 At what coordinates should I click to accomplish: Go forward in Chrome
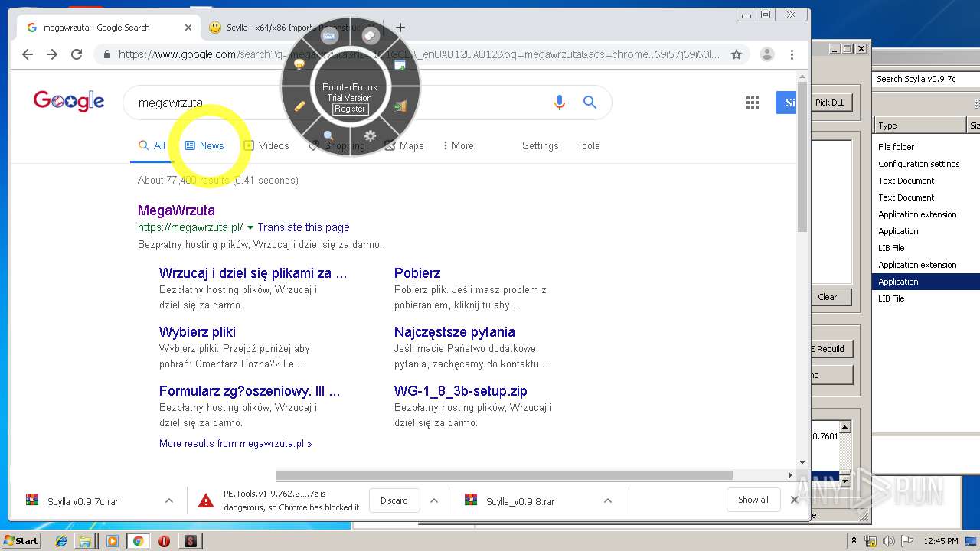(x=52, y=54)
